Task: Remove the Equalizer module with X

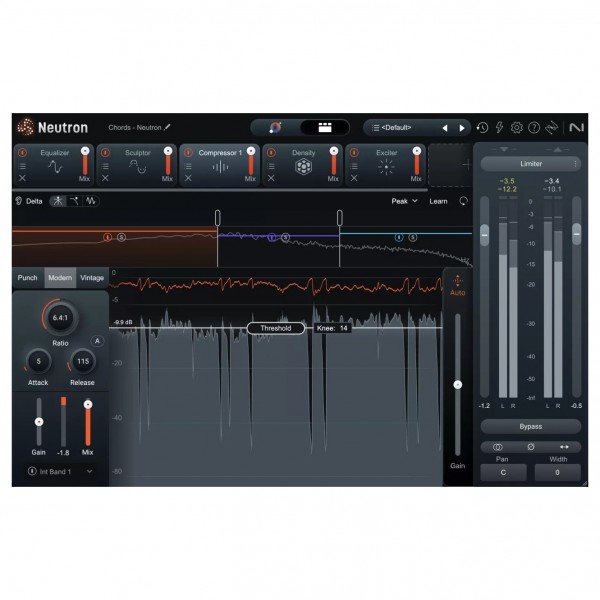Action: coord(23,178)
